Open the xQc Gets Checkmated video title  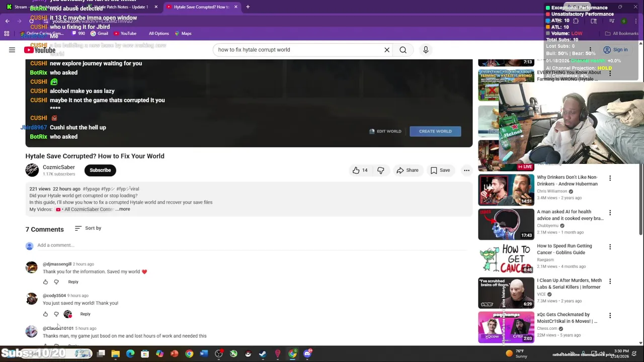[x=567, y=318]
